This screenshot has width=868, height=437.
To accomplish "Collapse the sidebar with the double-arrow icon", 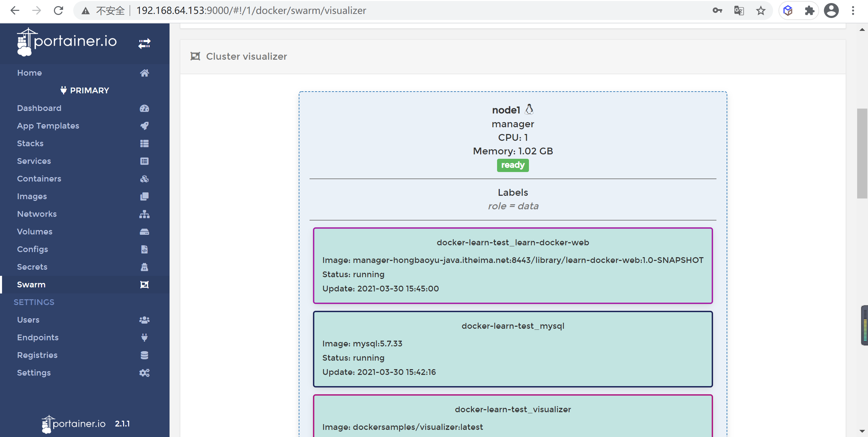I will [x=144, y=43].
